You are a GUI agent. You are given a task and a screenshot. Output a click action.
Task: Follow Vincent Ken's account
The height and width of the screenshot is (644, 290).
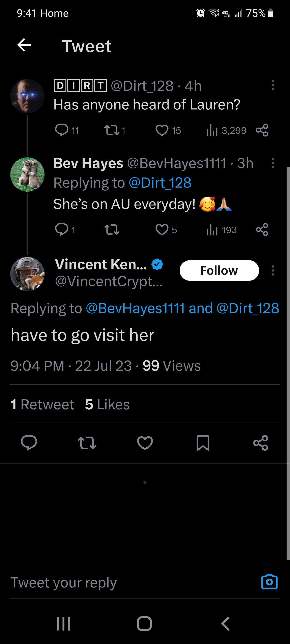[x=219, y=270]
